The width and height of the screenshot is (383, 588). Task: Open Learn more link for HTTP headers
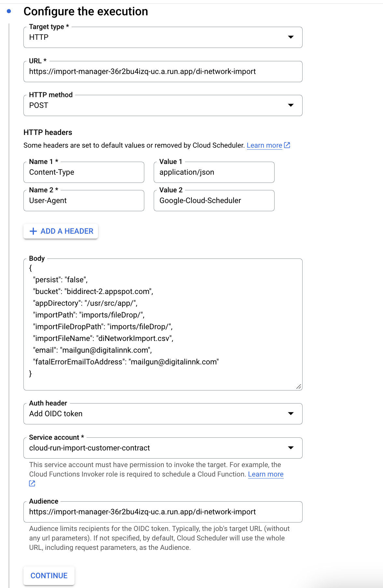[264, 145]
